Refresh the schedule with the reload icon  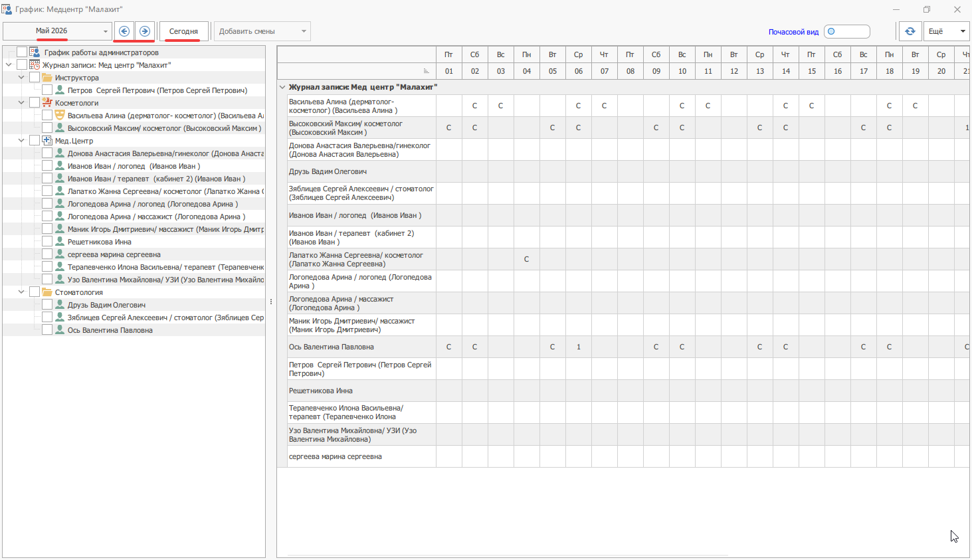[910, 31]
